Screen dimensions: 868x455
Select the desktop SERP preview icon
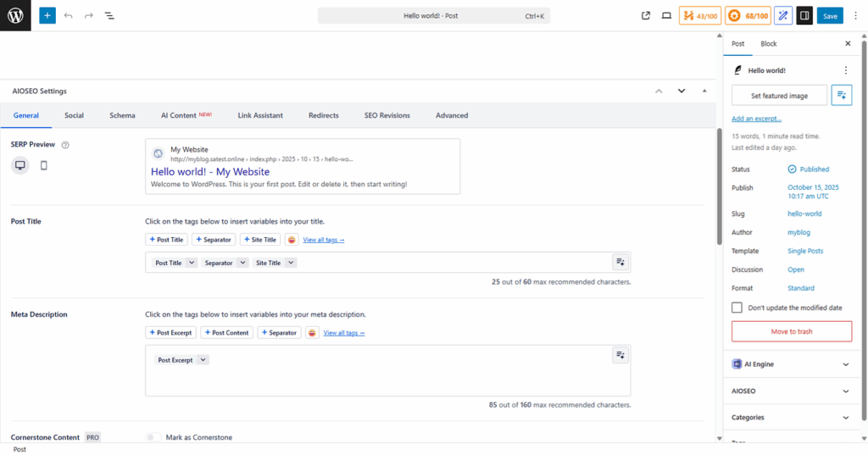(19, 165)
